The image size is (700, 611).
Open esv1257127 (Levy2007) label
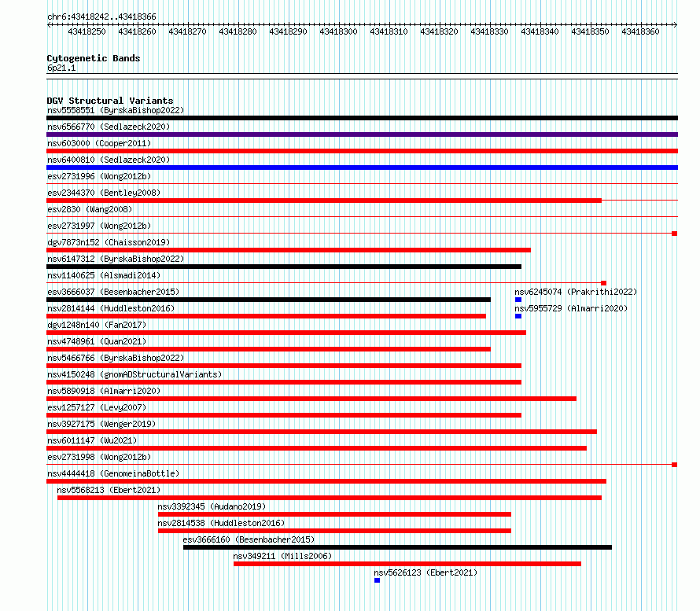click(97, 407)
